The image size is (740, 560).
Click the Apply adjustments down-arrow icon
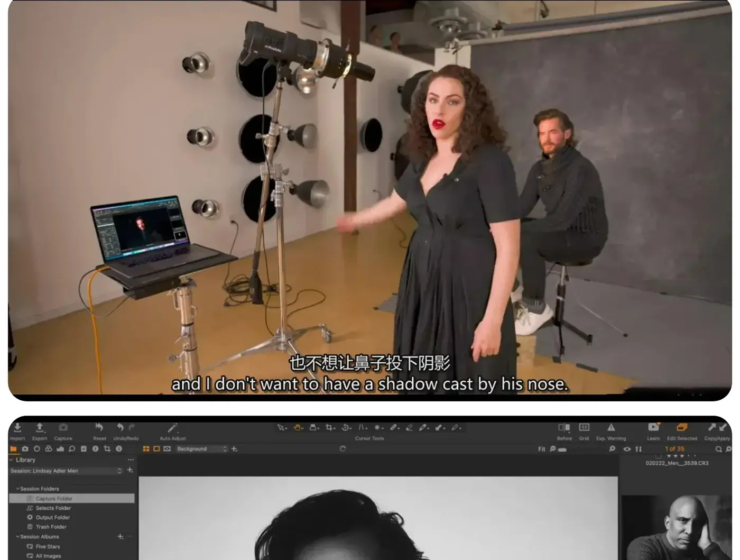point(723,427)
